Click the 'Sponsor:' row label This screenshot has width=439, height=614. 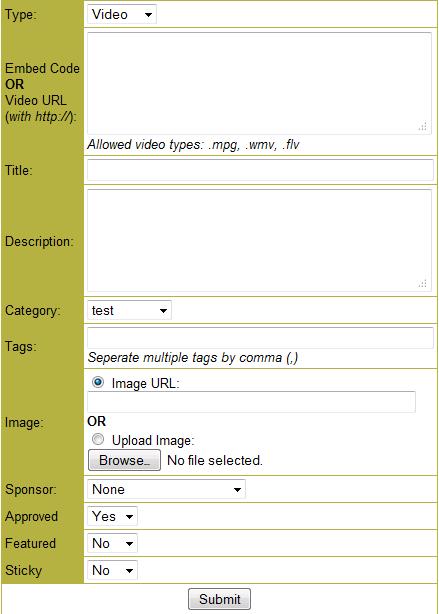coord(31,489)
